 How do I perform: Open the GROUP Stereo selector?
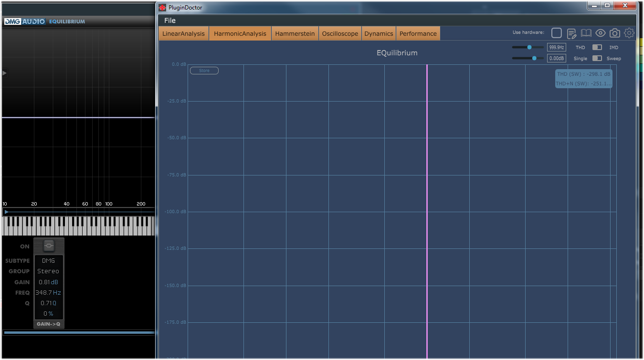coord(48,271)
